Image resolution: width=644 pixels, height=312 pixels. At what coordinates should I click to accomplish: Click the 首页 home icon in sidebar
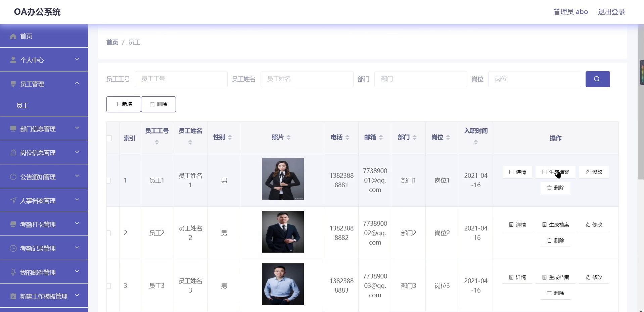point(13,36)
